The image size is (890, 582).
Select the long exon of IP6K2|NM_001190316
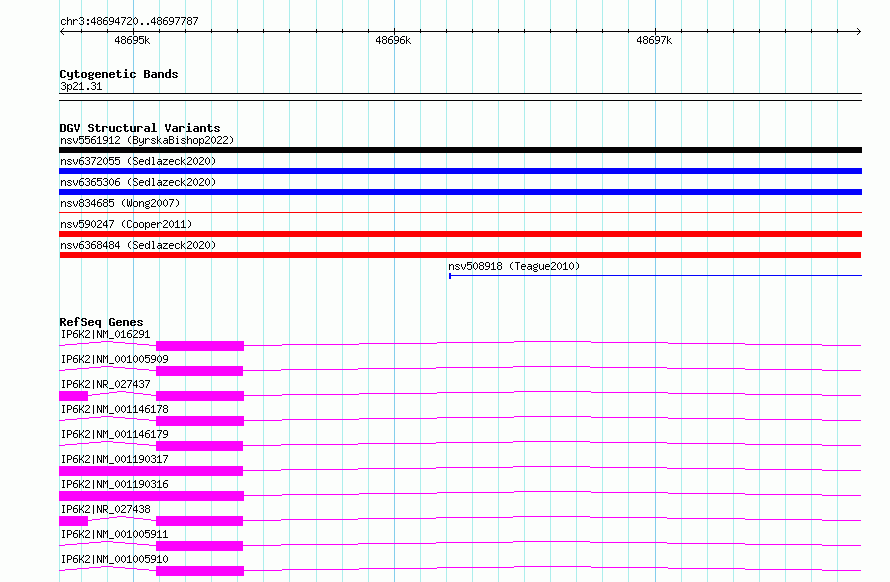(152, 496)
